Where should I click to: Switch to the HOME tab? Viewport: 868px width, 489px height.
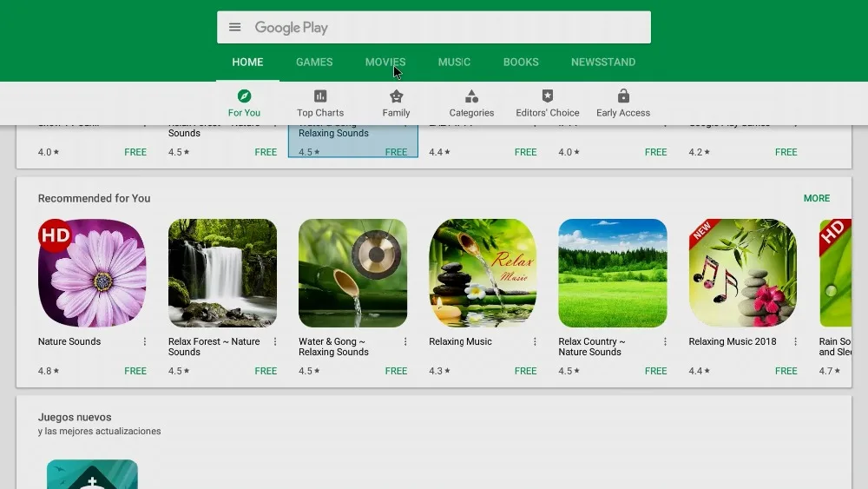[247, 62]
